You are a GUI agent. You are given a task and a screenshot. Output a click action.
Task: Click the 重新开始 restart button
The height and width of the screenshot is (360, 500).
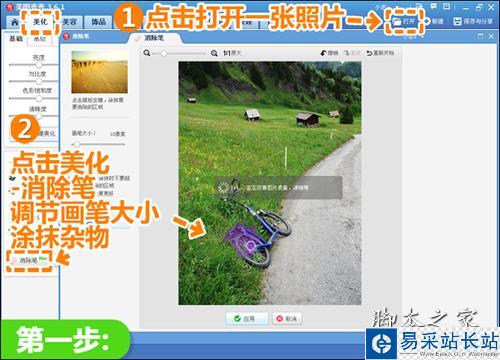pos(380,53)
